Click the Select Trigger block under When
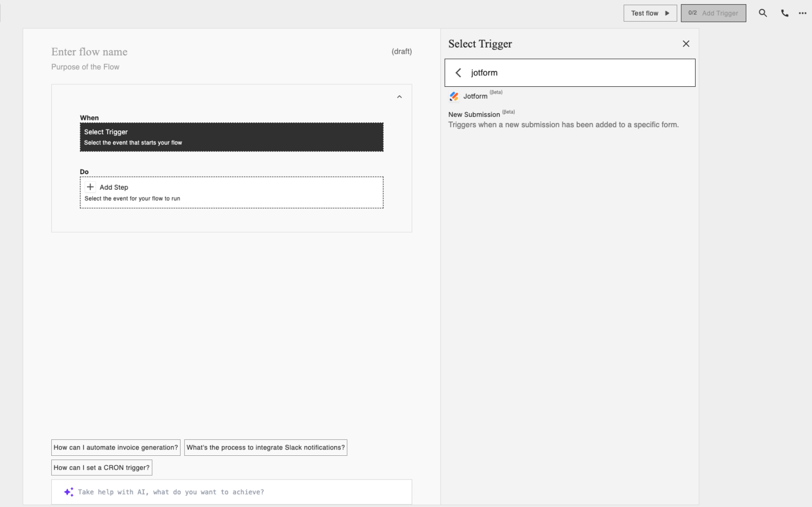The width and height of the screenshot is (812, 507). click(231, 137)
